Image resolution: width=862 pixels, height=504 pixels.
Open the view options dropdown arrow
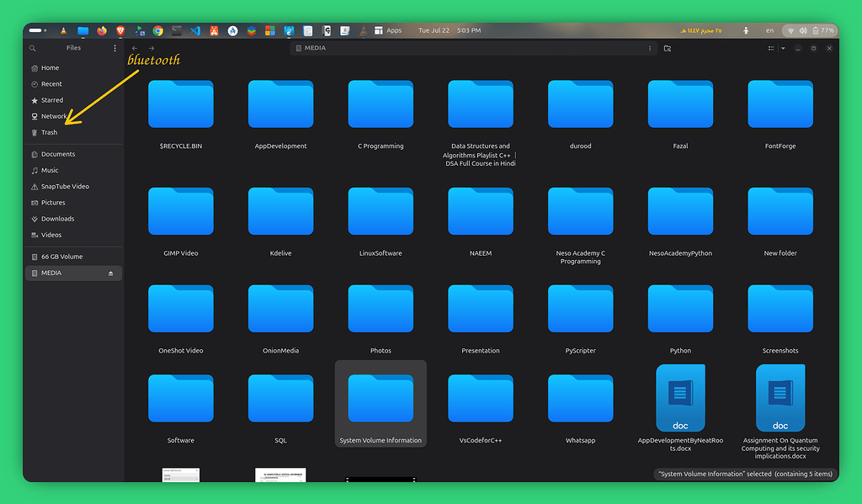(x=783, y=48)
